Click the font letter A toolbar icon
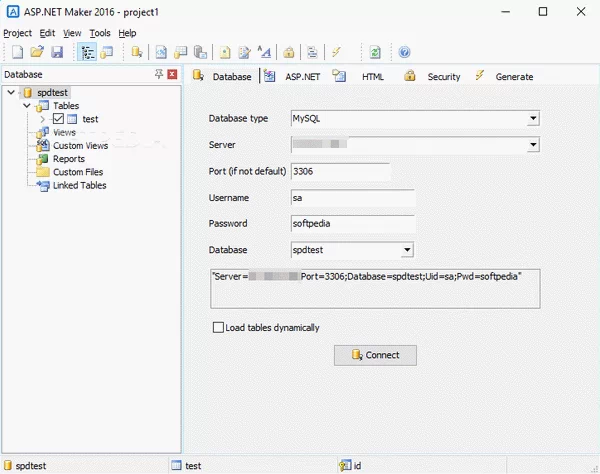600x474 pixels. click(264, 52)
